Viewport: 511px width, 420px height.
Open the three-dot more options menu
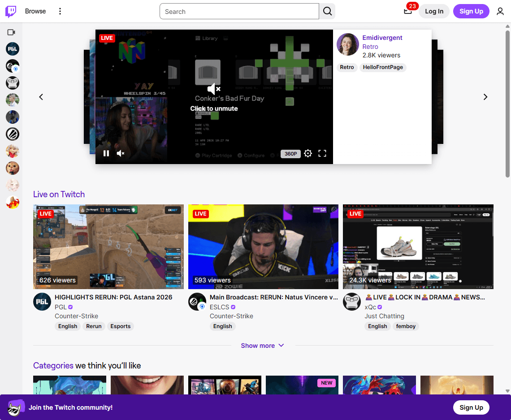[x=60, y=11]
